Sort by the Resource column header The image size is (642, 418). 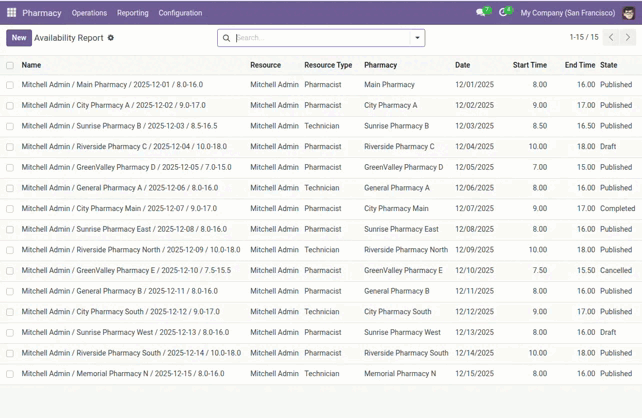(265, 65)
